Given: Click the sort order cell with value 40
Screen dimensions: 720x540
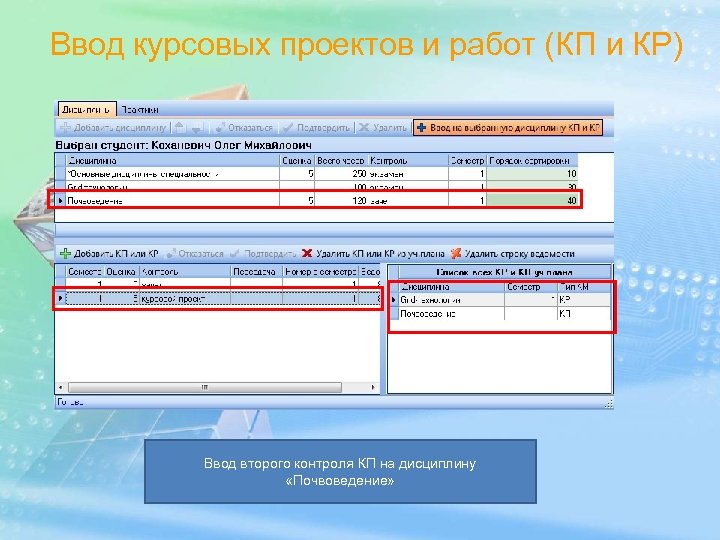Looking at the screenshot, I should [x=532, y=200].
